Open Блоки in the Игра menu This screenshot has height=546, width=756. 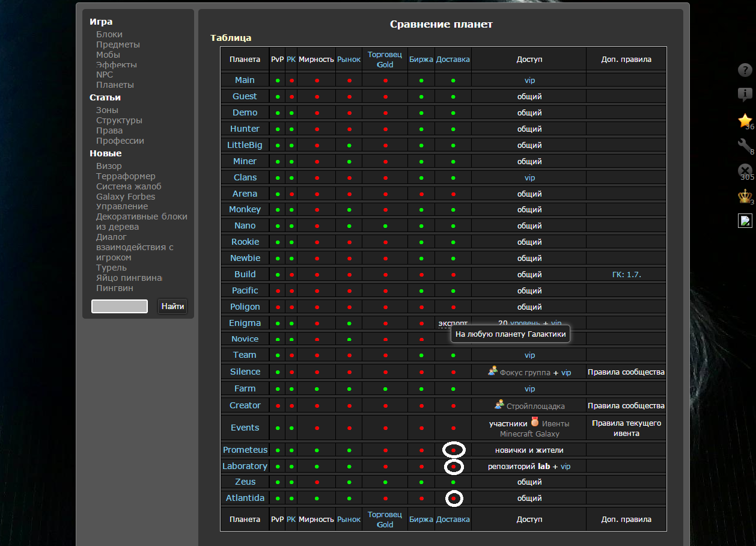tap(109, 34)
